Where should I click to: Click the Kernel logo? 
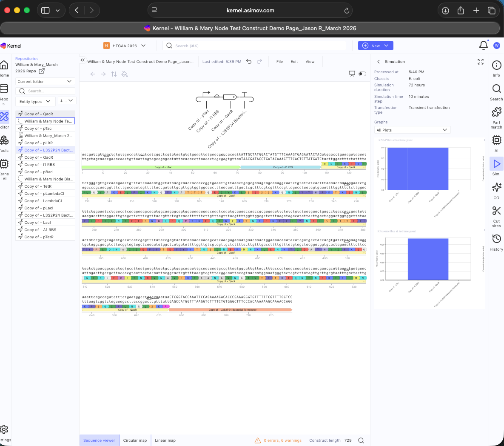tap(11, 46)
